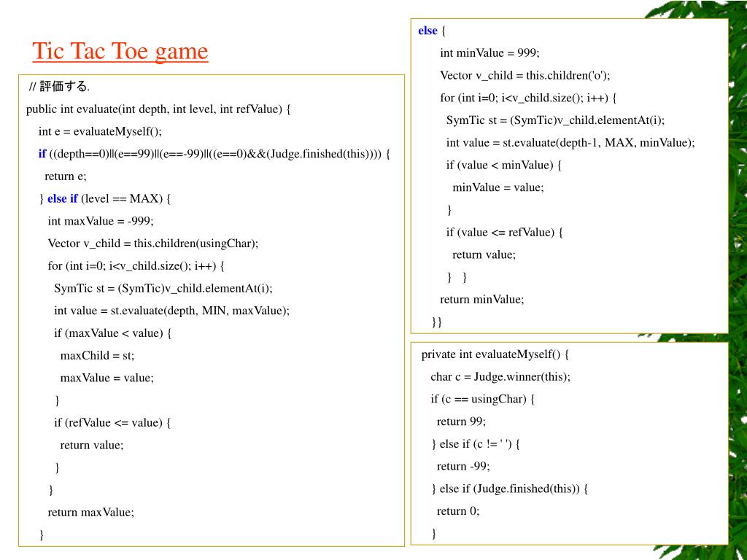Screen dimensions: 747x560
Task: Click 'maxValue = value;' line
Action: pos(107,378)
